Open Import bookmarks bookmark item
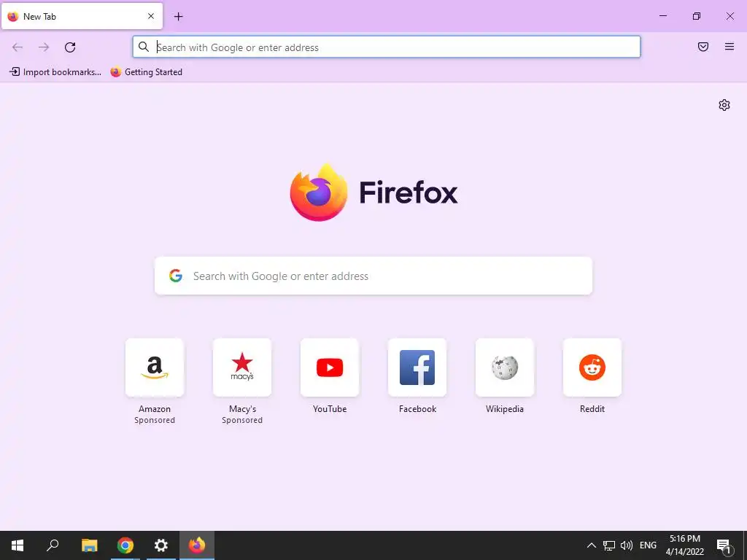Image resolution: width=747 pixels, height=560 pixels. 55,72
